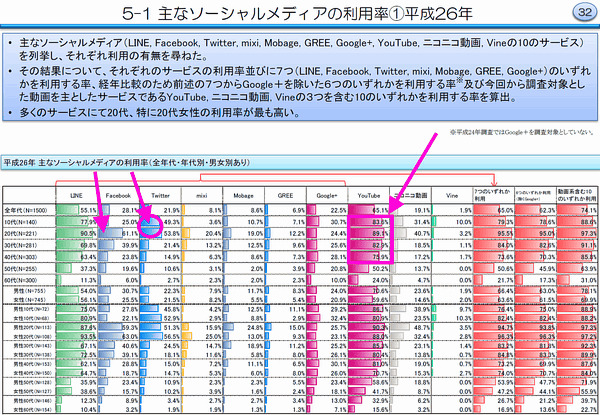Click the summary bullet 多くのサービスにて20代
Image resolution: width=600 pixels, height=415 pixels.
point(158,113)
